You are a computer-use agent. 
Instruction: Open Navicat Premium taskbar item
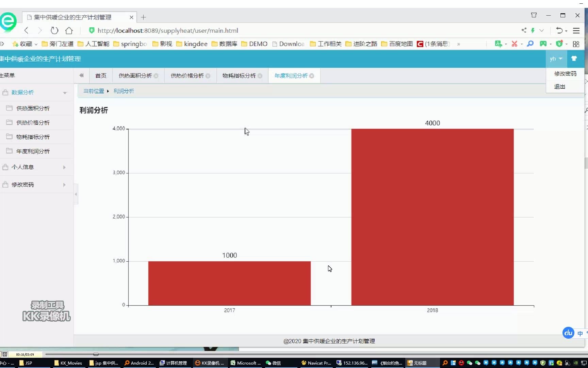click(x=316, y=363)
